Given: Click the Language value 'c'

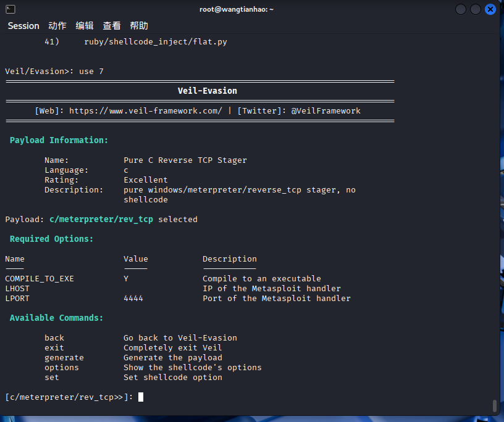Looking at the screenshot, I should pyautogui.click(x=126, y=170).
